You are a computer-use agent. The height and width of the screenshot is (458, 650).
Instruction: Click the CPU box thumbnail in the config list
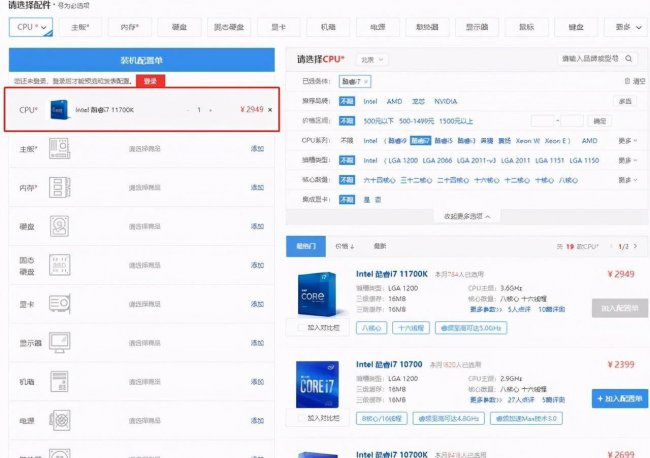(59, 110)
